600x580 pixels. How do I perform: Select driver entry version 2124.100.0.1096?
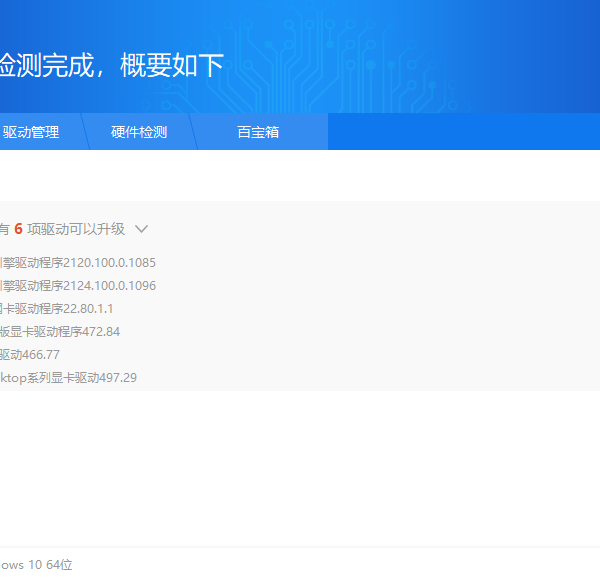78,286
